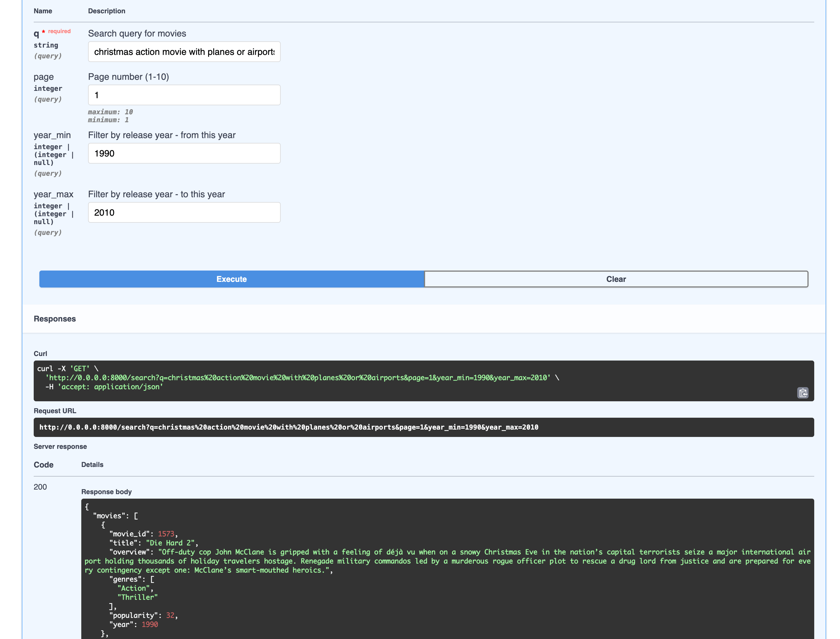Click the Server response label
This screenshot has width=840, height=639.
pyautogui.click(x=60, y=446)
